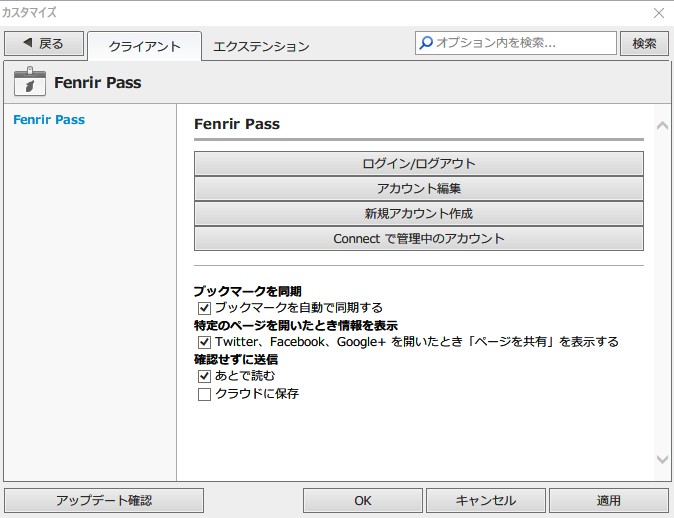Uncheck the あとで読む checkbox
The height and width of the screenshot is (518, 674).
pos(204,376)
